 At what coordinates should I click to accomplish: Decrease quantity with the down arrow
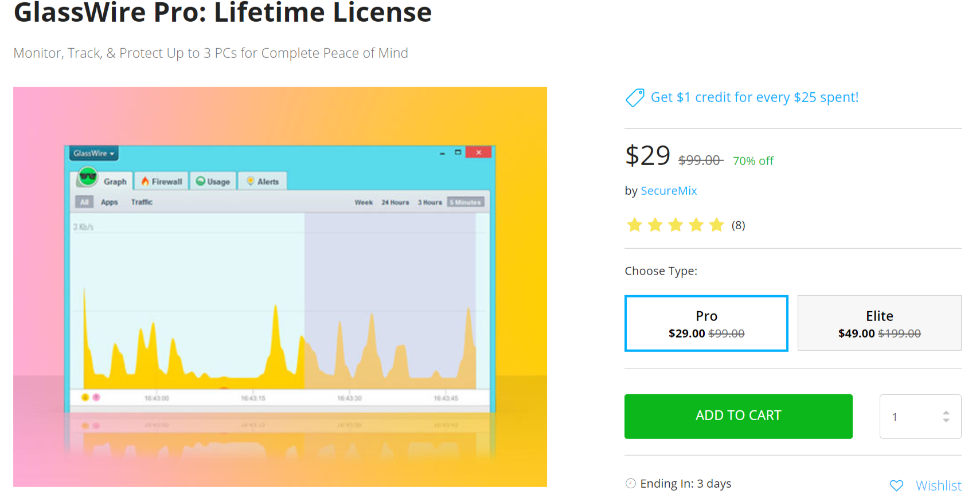pos(946,421)
